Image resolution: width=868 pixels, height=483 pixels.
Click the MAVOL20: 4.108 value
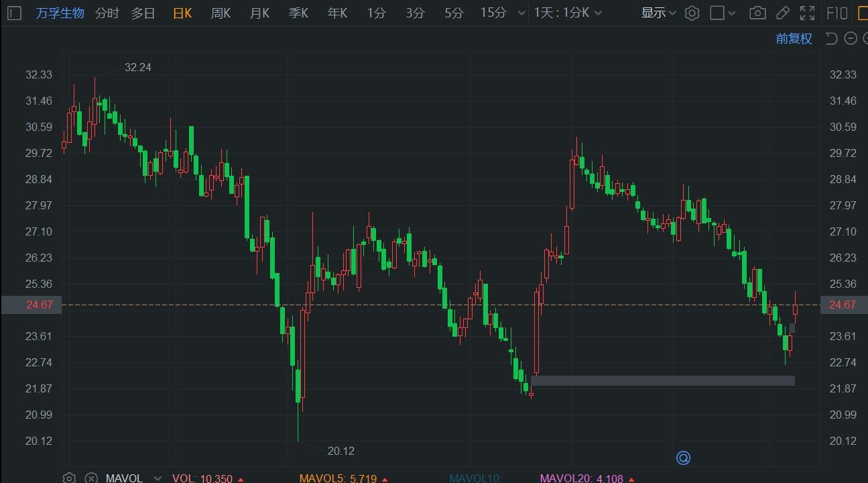pyautogui.click(x=582, y=478)
